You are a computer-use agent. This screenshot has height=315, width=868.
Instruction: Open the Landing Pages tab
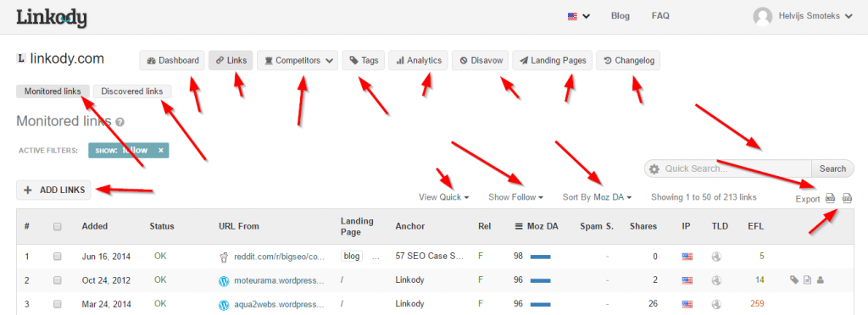click(x=553, y=61)
